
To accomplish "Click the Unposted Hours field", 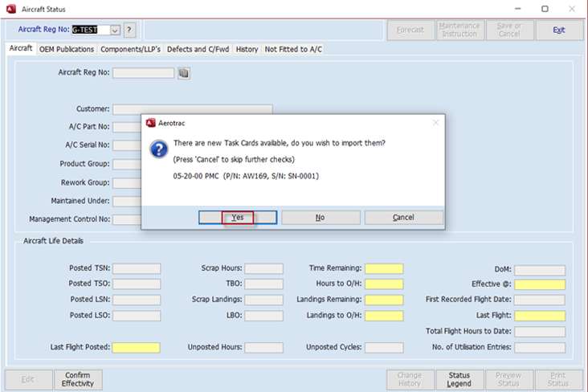I will pyautogui.click(x=264, y=348).
